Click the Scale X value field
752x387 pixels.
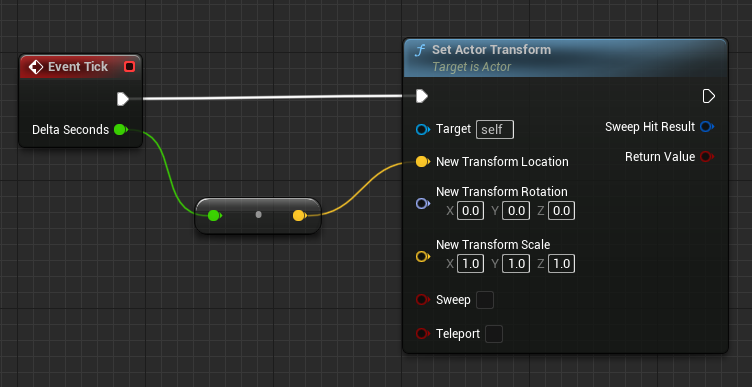[x=470, y=264]
